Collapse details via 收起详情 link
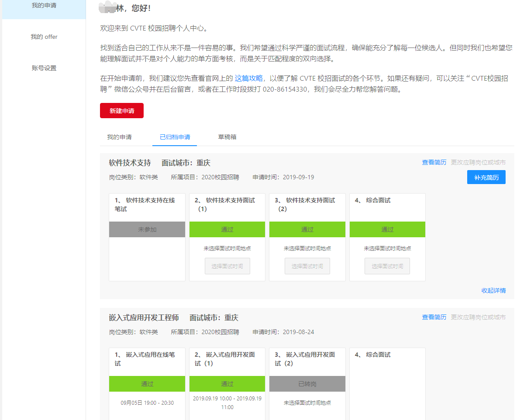This screenshot has width=527, height=420. coord(495,290)
